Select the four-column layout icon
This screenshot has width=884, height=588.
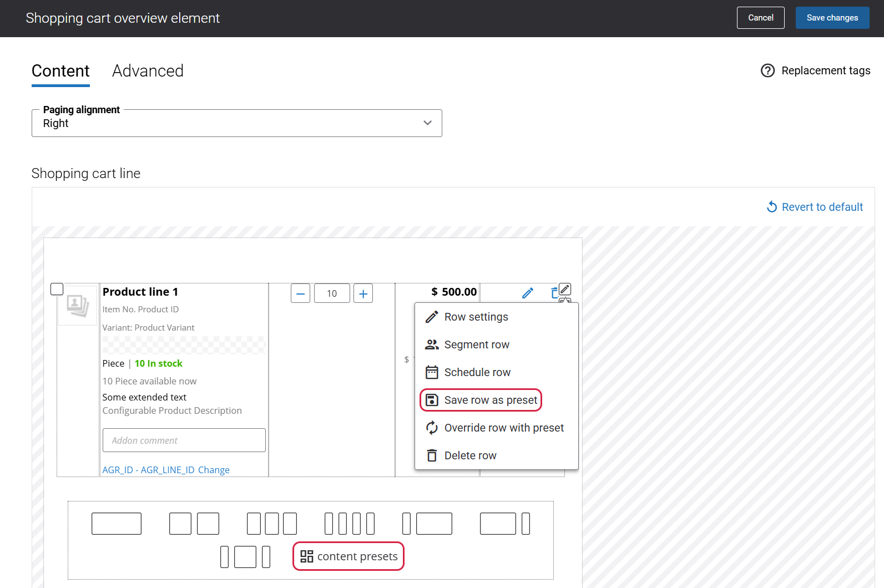350,524
